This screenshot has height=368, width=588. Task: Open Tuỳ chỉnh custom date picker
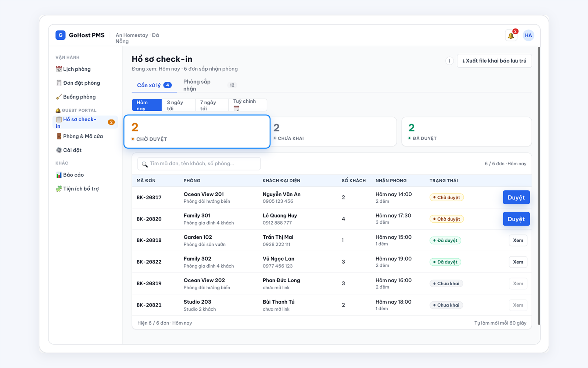tap(247, 105)
